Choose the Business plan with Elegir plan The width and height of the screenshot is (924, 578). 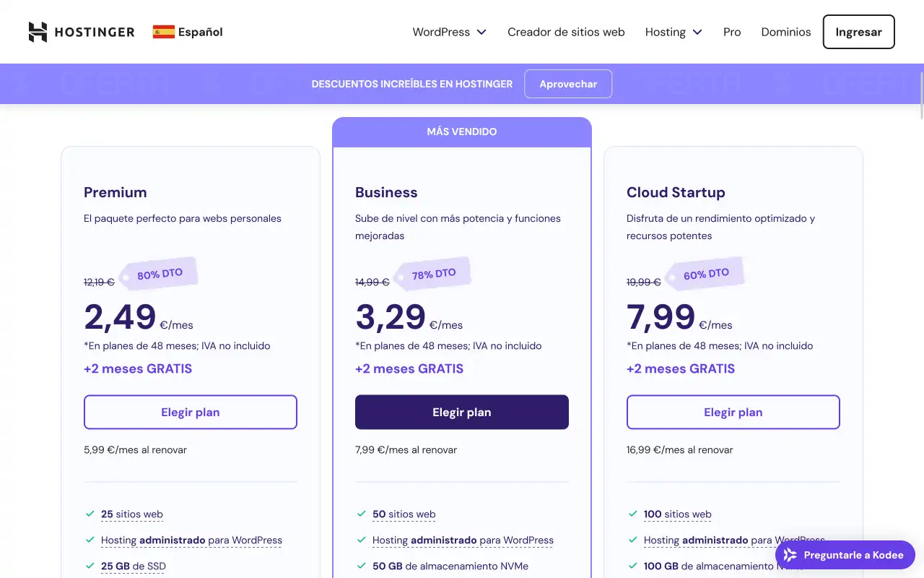[x=462, y=412]
